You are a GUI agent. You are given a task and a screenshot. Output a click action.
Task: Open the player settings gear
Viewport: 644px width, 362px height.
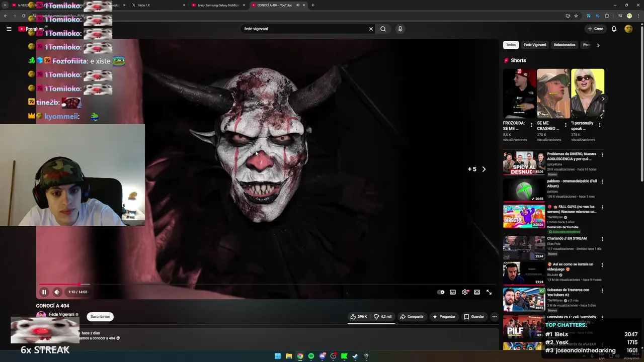click(x=465, y=292)
